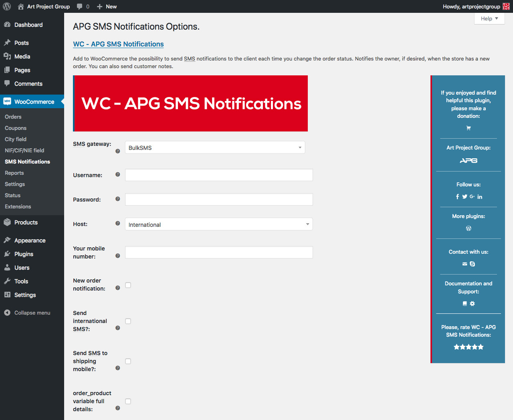Enable order_product variable full details checkbox

point(128,402)
